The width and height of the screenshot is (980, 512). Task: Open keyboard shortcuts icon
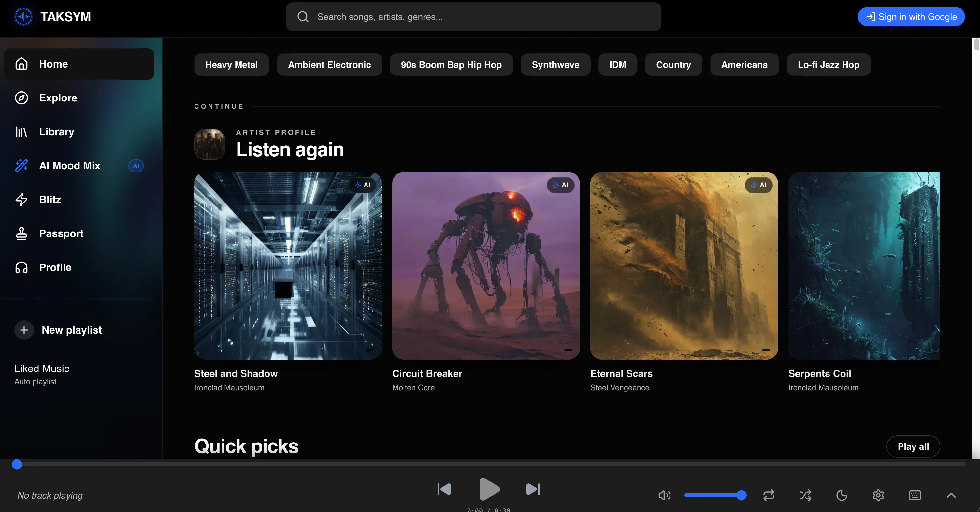click(915, 495)
